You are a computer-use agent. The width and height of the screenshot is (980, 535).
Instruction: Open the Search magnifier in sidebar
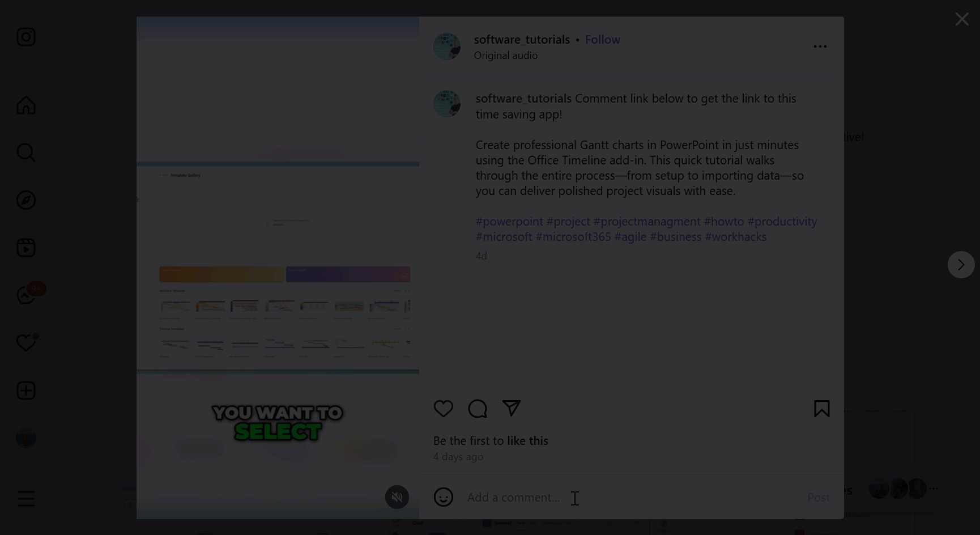coord(26,152)
